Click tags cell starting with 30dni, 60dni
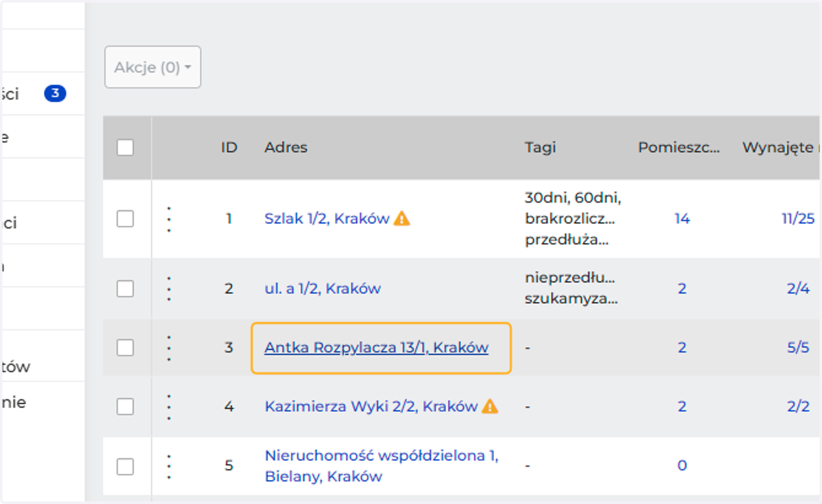 pyautogui.click(x=573, y=219)
